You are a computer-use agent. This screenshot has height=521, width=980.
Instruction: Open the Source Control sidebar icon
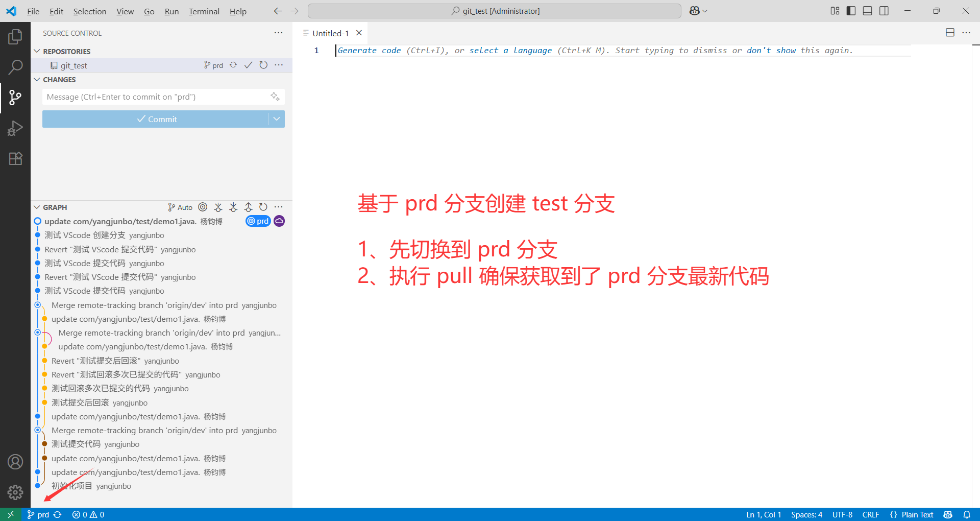(15, 98)
